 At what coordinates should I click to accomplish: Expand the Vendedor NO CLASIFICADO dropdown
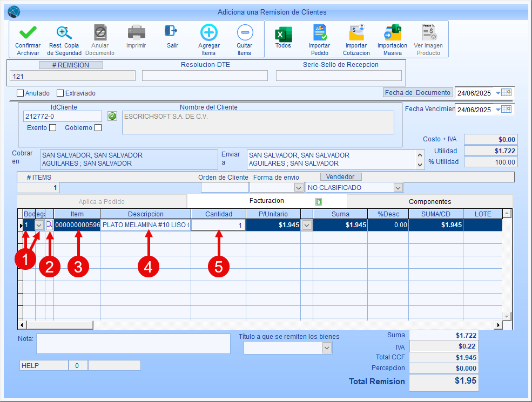[x=398, y=188]
